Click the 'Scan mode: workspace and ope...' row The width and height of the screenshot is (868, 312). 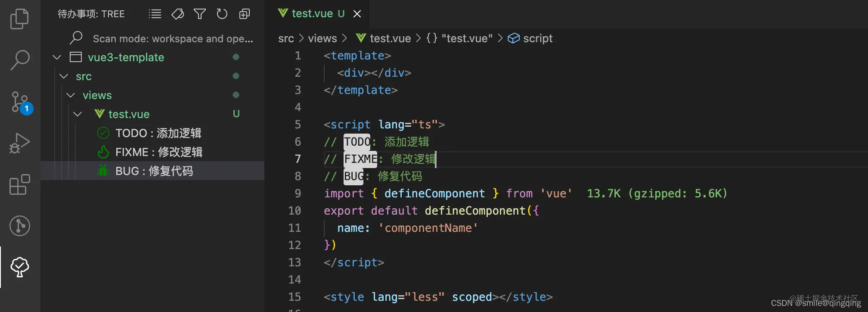point(152,38)
